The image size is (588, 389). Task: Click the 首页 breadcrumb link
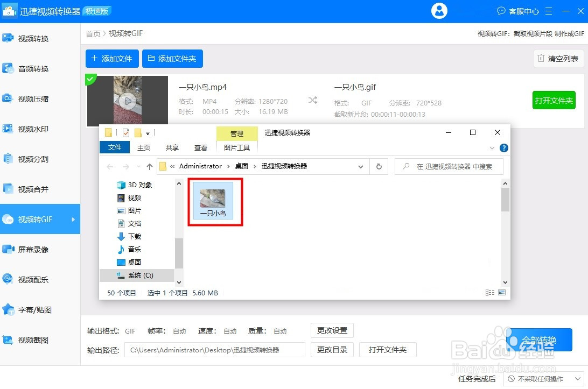(93, 34)
